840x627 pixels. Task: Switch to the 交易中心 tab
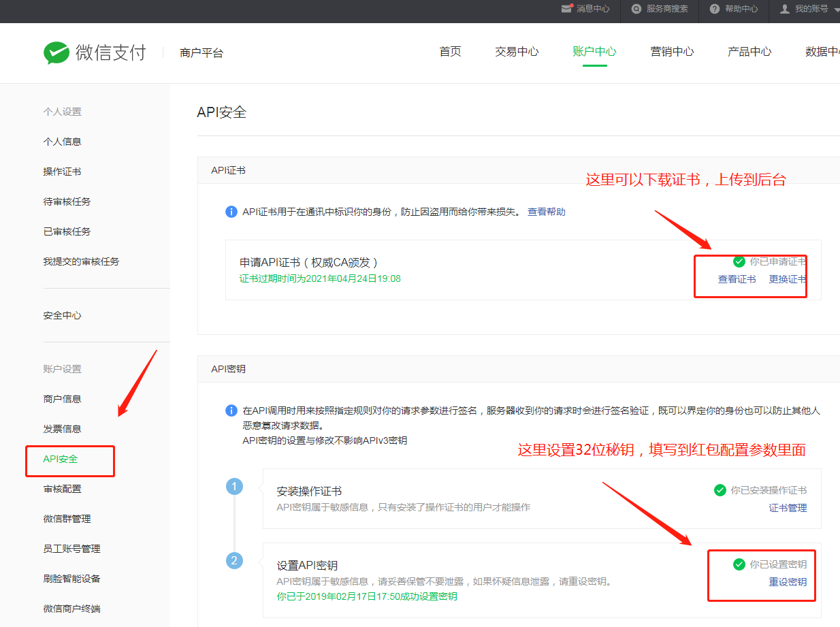click(x=517, y=52)
